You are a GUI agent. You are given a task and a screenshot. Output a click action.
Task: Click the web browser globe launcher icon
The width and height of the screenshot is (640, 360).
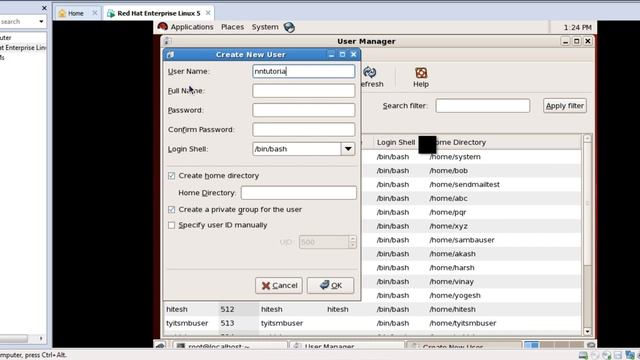(289, 27)
